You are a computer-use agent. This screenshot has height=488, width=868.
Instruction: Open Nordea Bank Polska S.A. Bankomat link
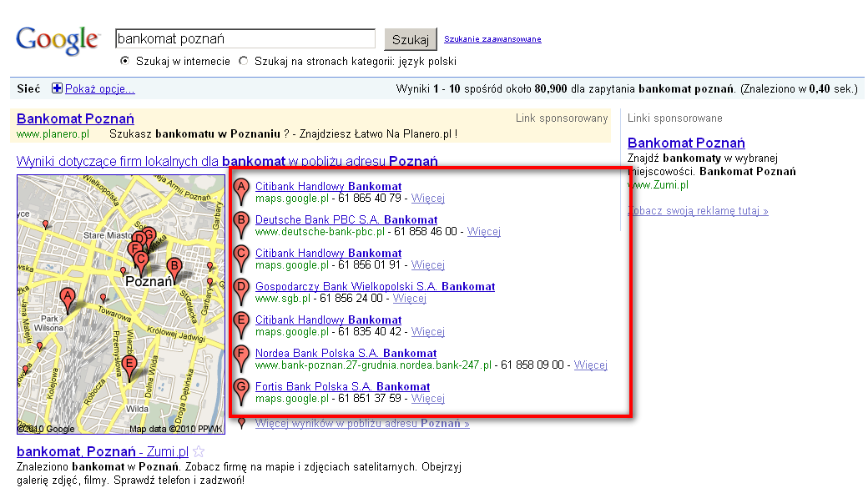[x=346, y=353]
